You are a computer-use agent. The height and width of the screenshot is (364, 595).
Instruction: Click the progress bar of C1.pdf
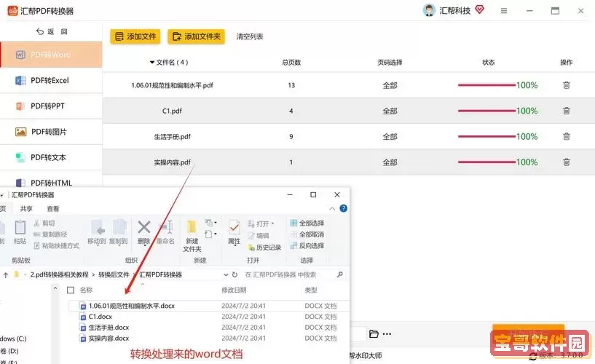click(487, 111)
